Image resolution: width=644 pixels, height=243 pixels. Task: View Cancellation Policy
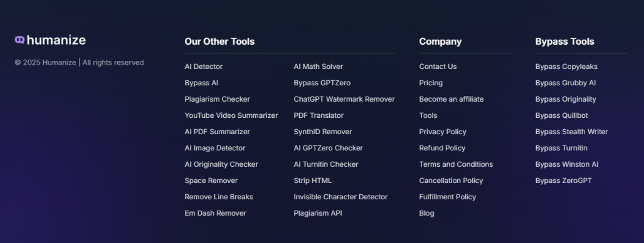(451, 181)
